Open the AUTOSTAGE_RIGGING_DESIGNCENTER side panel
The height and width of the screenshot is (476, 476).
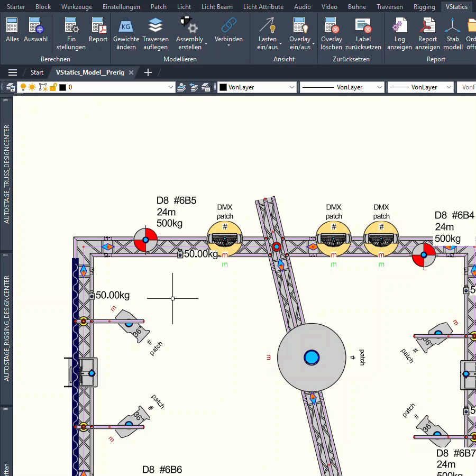pyautogui.click(x=6, y=328)
